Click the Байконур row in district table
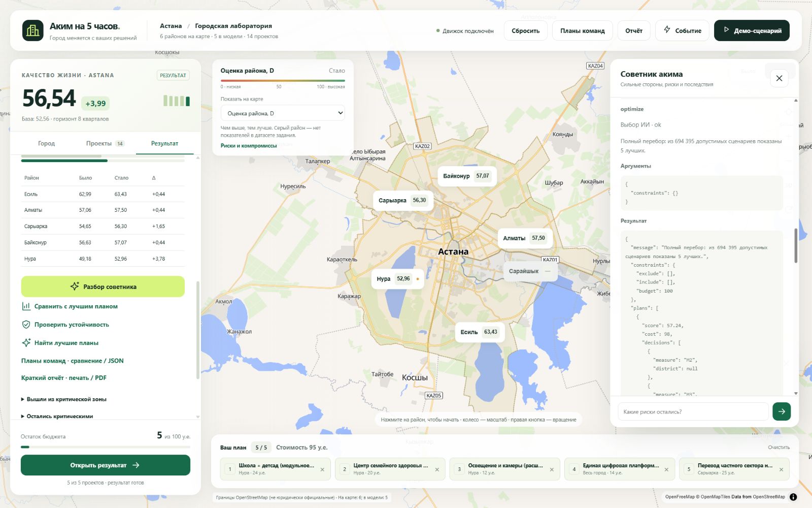Screen dimensions: 812x508 (x=103, y=242)
